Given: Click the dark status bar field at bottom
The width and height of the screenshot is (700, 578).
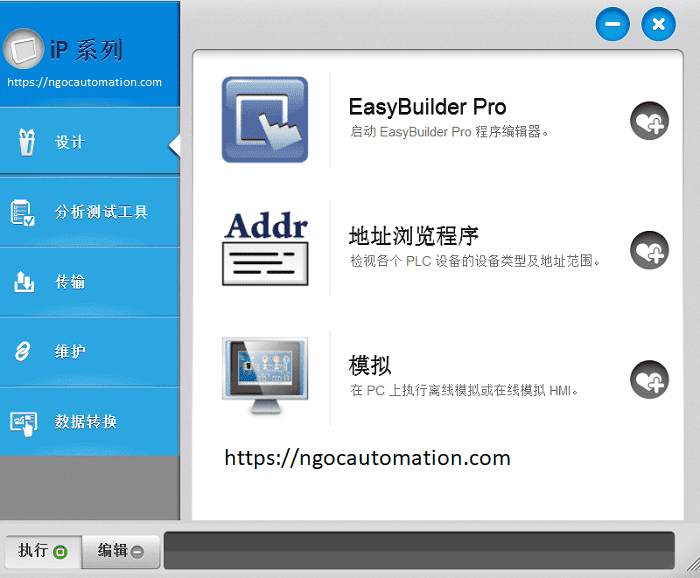Looking at the screenshot, I should tap(419, 550).
